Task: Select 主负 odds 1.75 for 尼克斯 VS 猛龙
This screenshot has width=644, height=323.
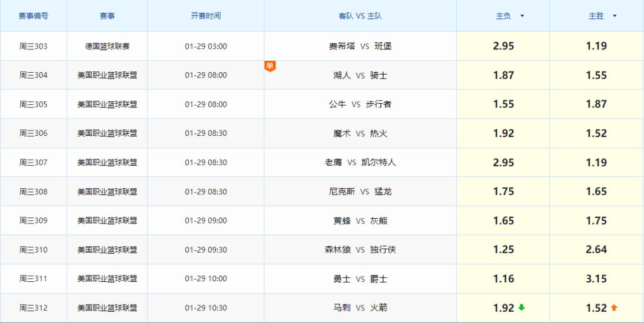Action: [x=503, y=192]
